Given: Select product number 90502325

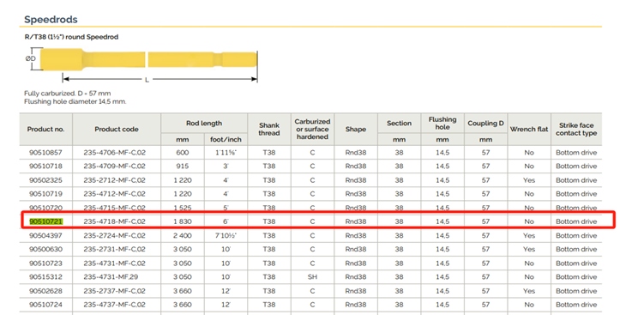Looking at the screenshot, I should (x=45, y=180).
